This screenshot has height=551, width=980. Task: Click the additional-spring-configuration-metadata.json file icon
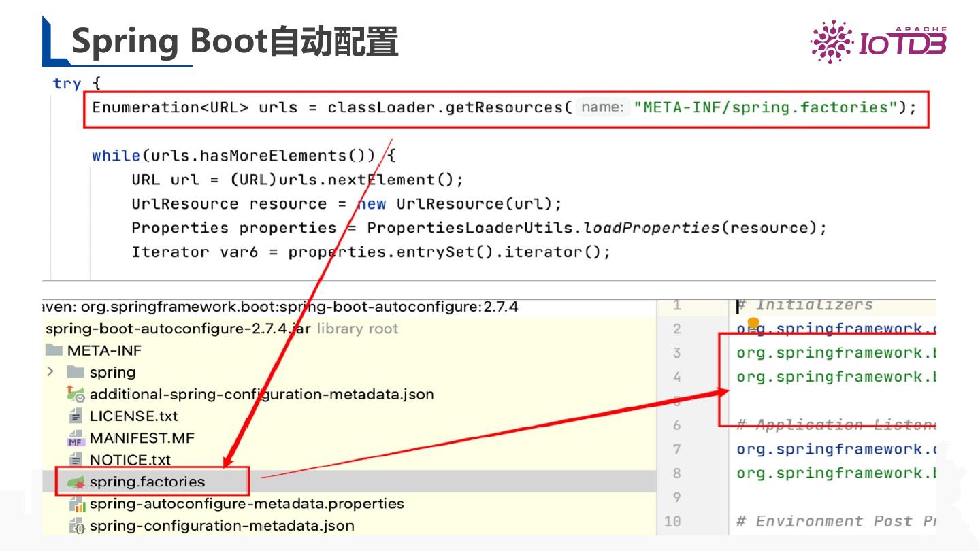(76, 393)
